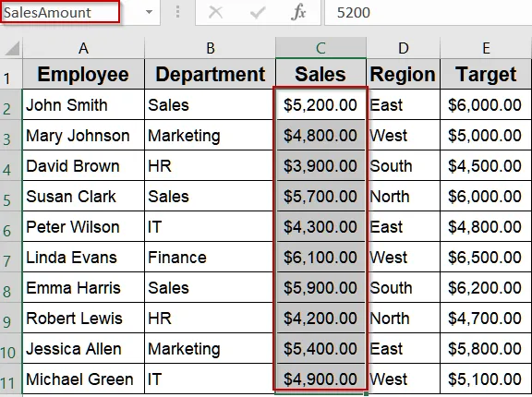Screen dimensions: 532x397
Task: Click the Sales header cell in row 1
Action: (321, 74)
